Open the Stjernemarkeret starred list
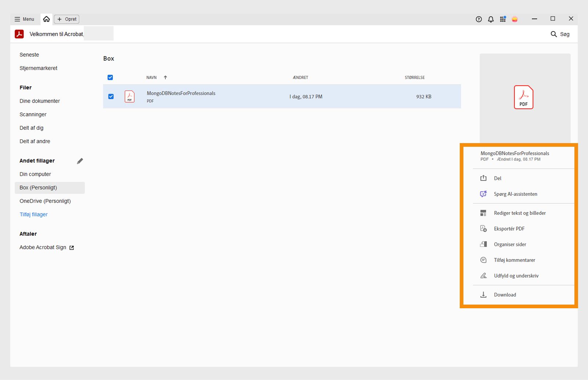Viewport: 588px width, 380px height. pyautogui.click(x=39, y=68)
